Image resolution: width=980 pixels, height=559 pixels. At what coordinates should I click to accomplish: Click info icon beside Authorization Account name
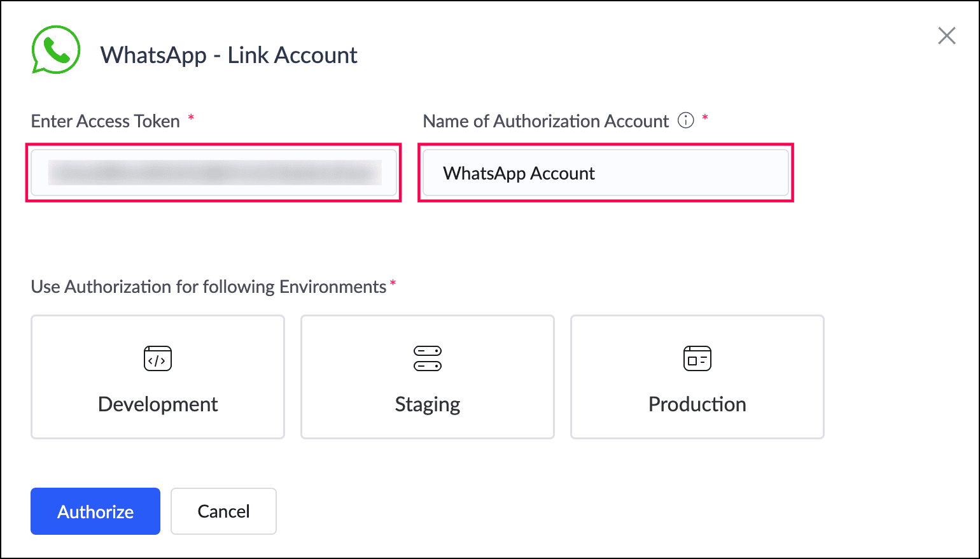[685, 120]
